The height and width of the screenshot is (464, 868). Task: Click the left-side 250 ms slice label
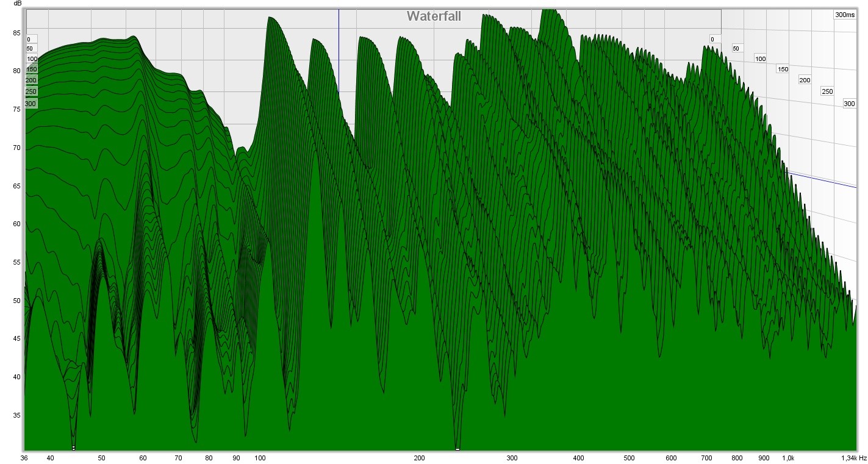(x=31, y=91)
